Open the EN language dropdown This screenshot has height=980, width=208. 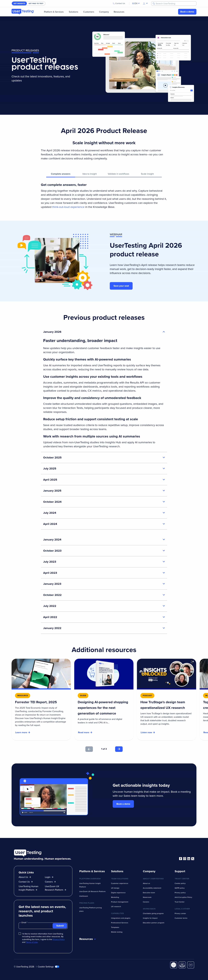click(x=135, y=3)
